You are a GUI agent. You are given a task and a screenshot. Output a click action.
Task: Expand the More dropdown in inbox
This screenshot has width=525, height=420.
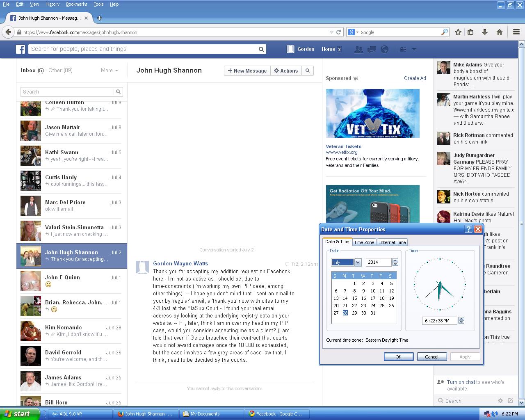tap(110, 71)
